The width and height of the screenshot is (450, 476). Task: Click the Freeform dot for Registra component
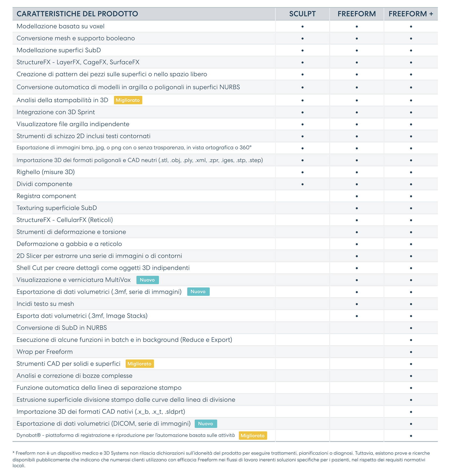pos(357,196)
